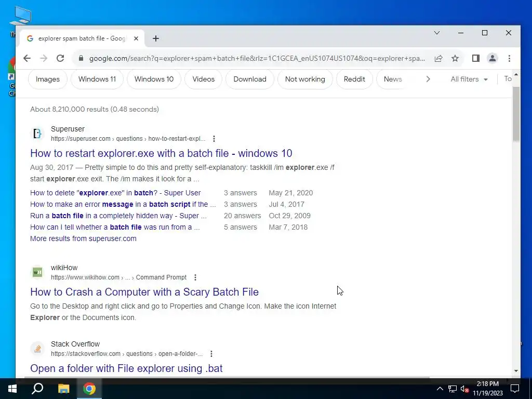View site information via the padlock icon
Viewport: 532px width, 399px height.
81,58
